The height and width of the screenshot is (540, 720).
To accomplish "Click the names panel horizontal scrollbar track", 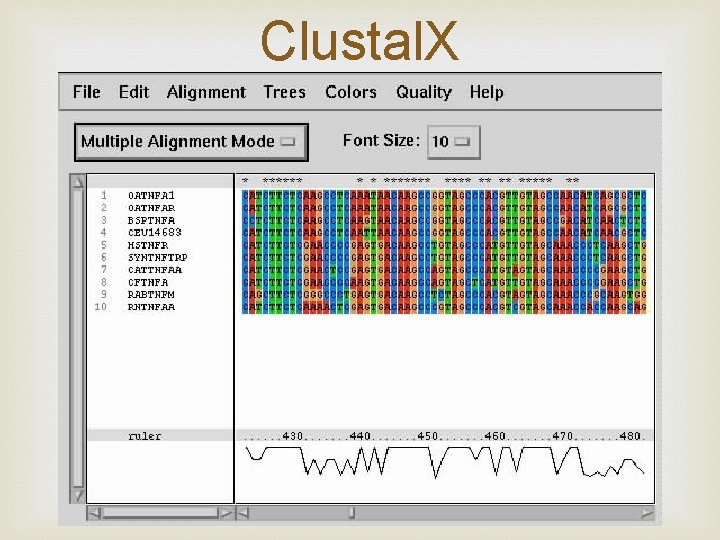I will (x=160, y=513).
